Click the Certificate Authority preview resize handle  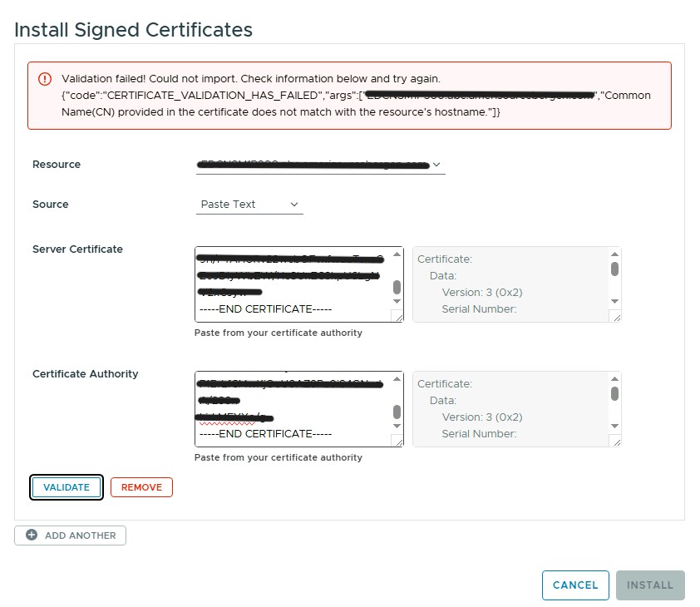[x=615, y=442]
